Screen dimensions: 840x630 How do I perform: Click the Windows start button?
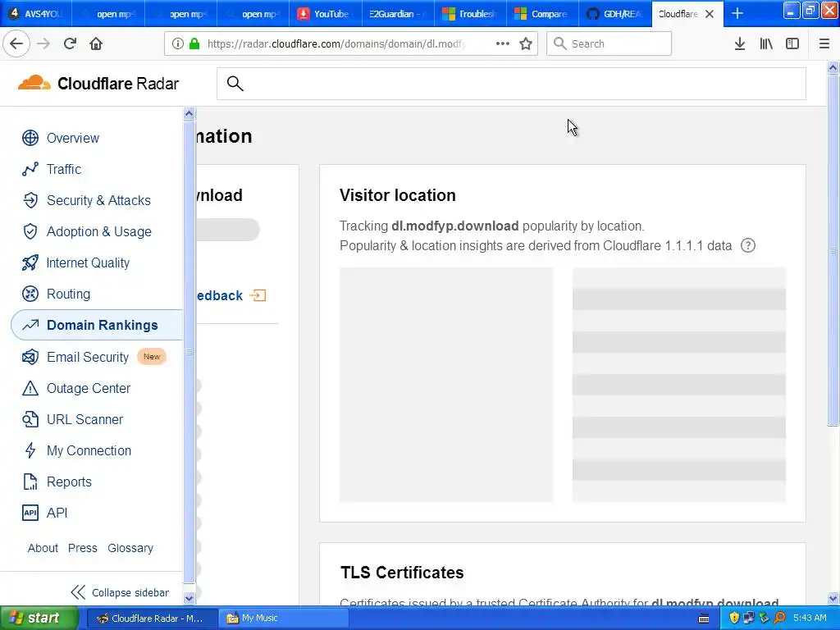[39, 618]
